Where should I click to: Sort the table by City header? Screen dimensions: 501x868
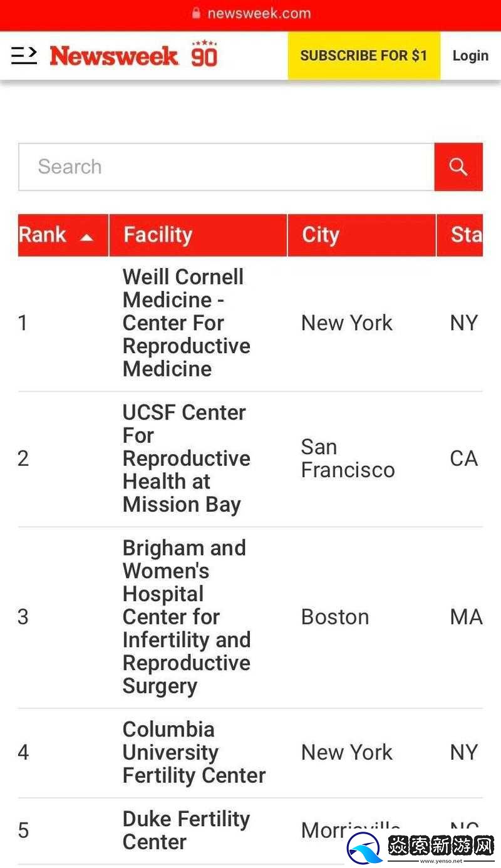point(320,235)
